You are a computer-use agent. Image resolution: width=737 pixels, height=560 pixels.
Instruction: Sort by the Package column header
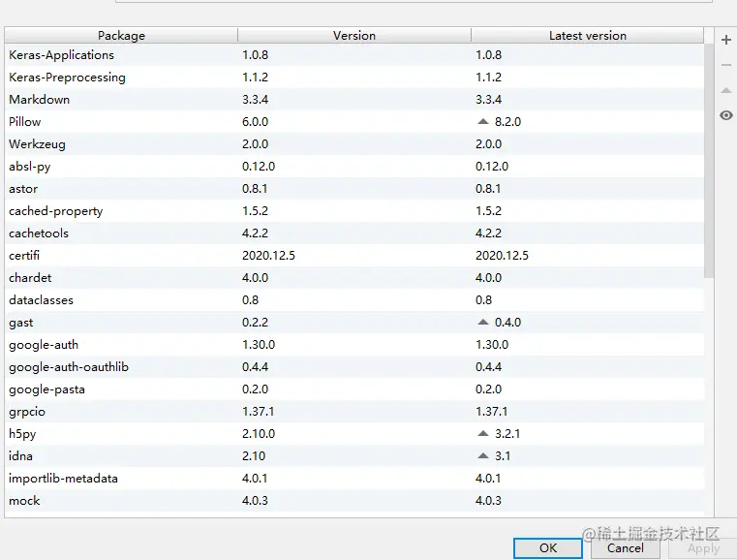click(x=121, y=35)
